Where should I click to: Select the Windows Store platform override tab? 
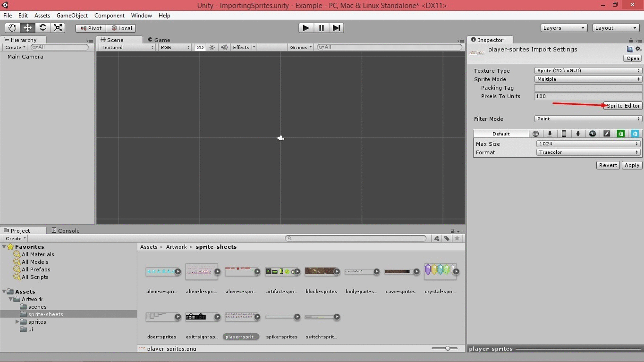621,134
